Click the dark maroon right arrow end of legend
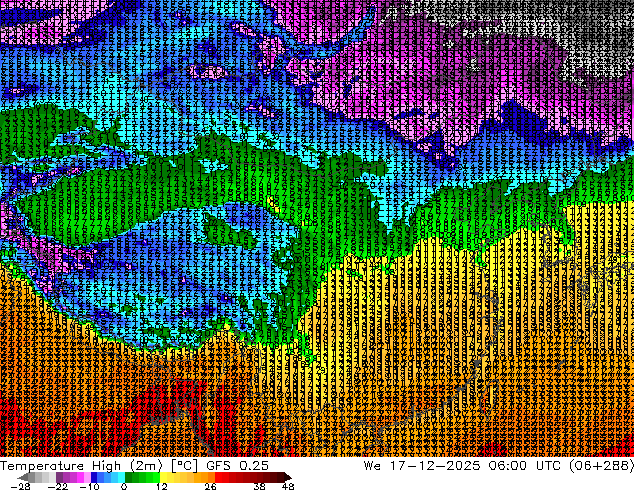The width and height of the screenshot is (634, 490). click(287, 477)
